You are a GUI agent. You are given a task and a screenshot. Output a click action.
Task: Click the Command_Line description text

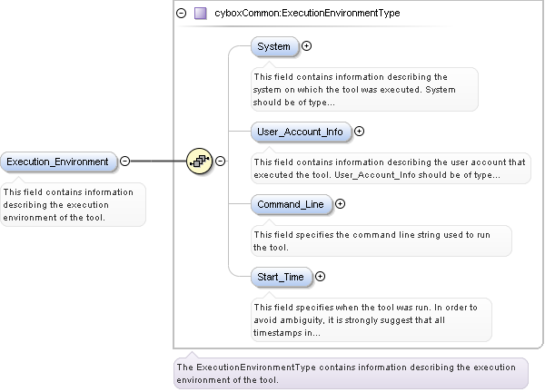click(380, 240)
